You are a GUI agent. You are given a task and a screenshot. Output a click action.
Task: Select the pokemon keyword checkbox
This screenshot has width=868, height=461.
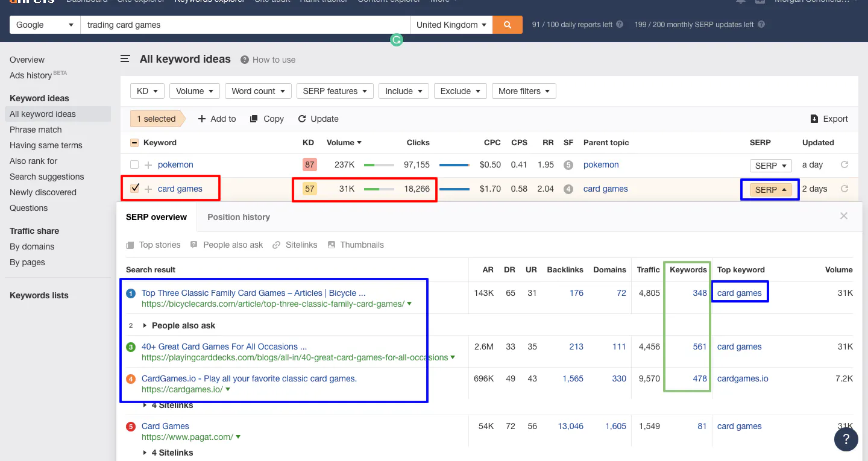coord(134,165)
